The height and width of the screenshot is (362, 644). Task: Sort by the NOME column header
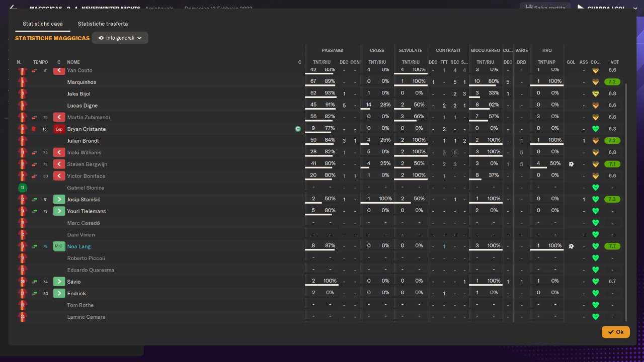pos(73,62)
